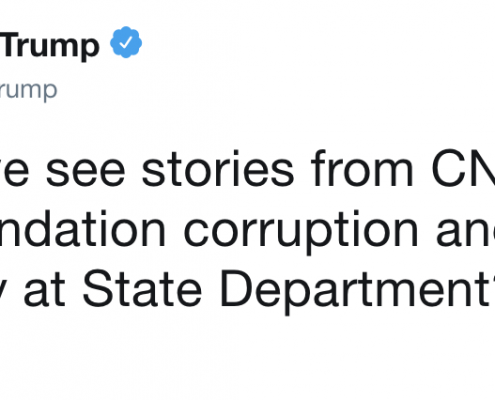Click the word from in the tweet
Screen dimensions: 495x400
tap(362, 169)
